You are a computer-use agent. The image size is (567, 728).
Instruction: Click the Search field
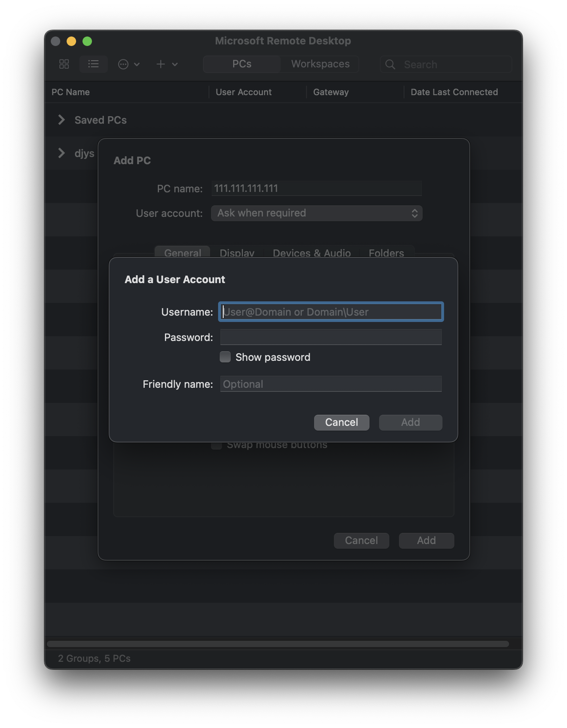pos(446,65)
